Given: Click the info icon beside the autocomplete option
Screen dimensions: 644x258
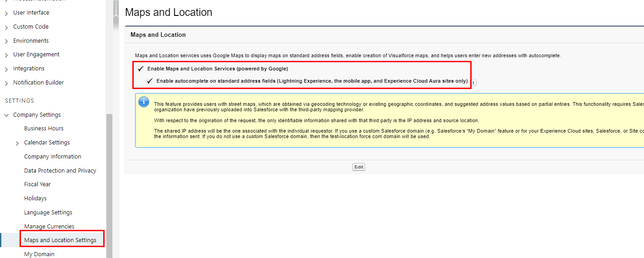Looking at the screenshot, I should coord(473,83).
